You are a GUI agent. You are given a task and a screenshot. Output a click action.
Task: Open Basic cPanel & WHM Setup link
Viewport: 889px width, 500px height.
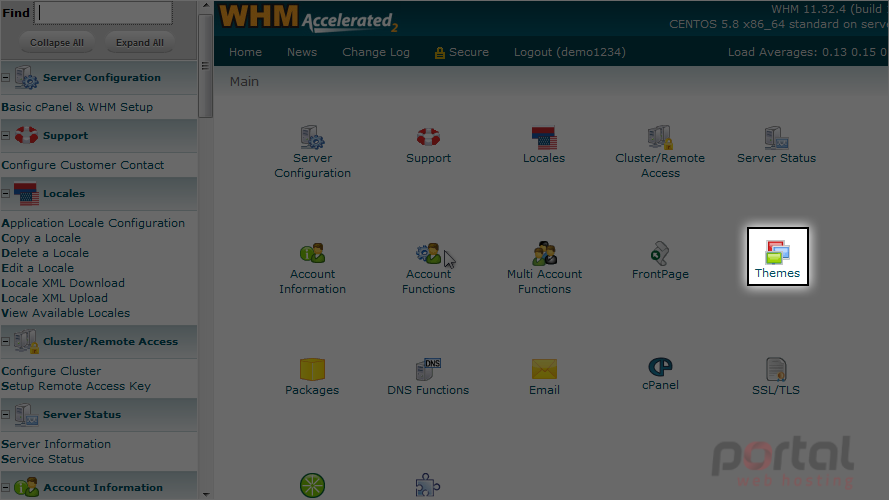(77, 107)
